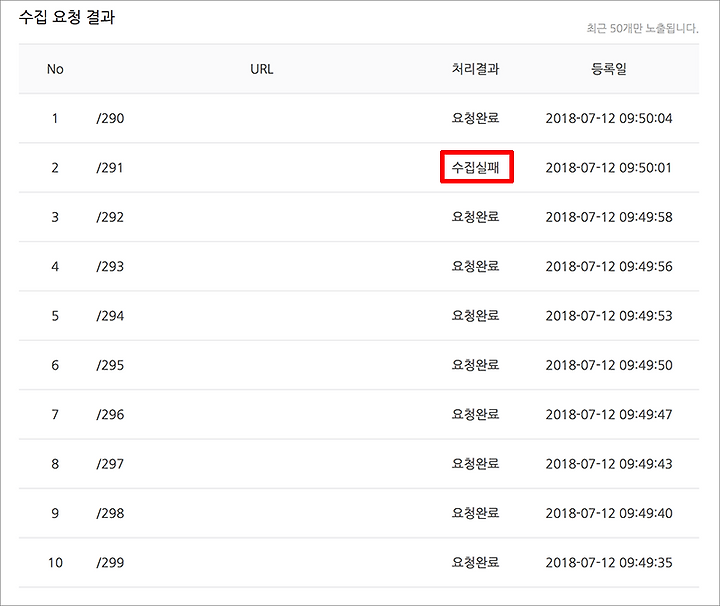Select the URL cell '/292'
This screenshot has height=606, width=720.
click(110, 217)
